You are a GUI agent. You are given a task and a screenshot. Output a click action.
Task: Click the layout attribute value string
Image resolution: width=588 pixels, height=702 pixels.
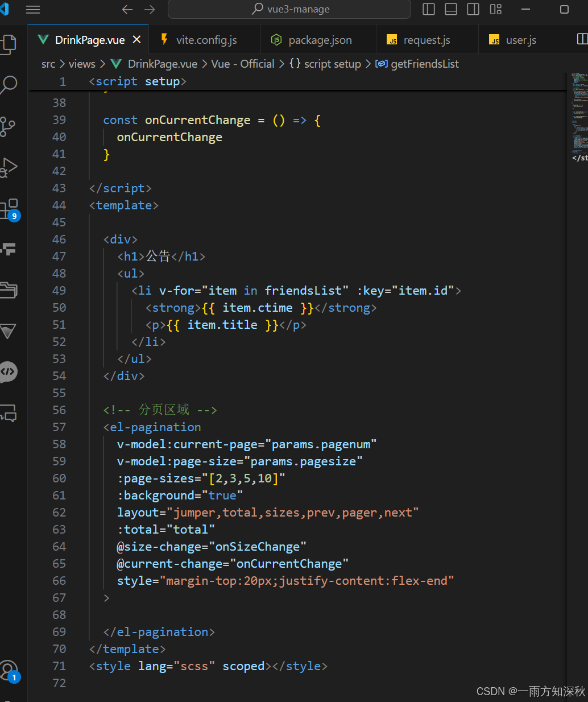[x=292, y=513]
